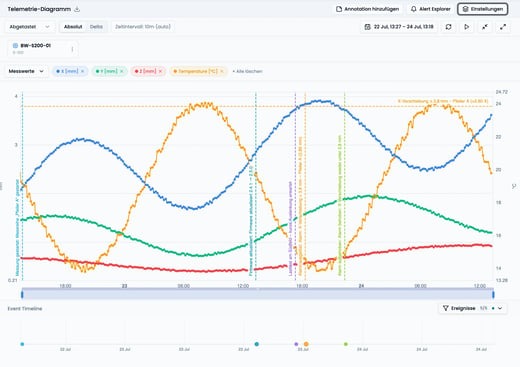Toggle the X [mm] series chip
This screenshot has height=367, width=520.
click(67, 71)
